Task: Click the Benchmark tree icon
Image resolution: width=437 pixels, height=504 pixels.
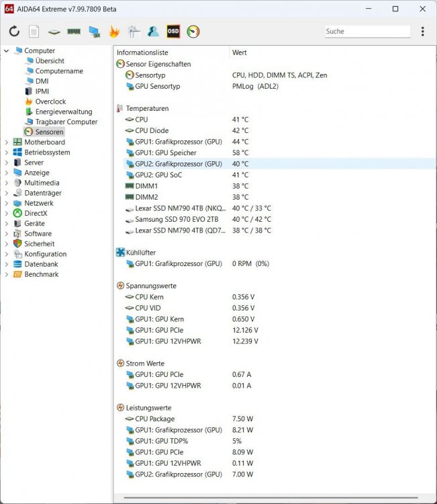Action: pyautogui.click(x=17, y=274)
